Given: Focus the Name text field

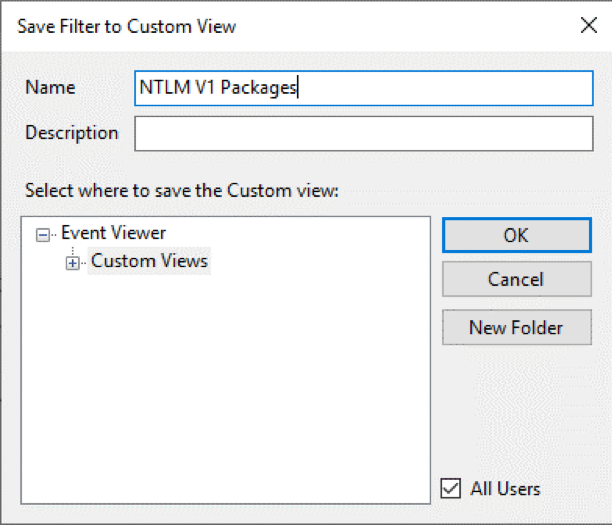Looking at the screenshot, I should pos(364,88).
